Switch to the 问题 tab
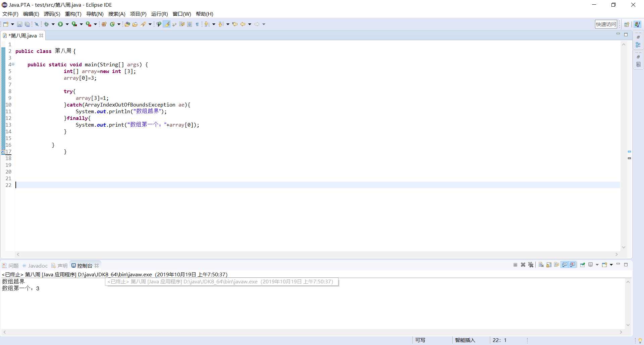 tap(10, 266)
